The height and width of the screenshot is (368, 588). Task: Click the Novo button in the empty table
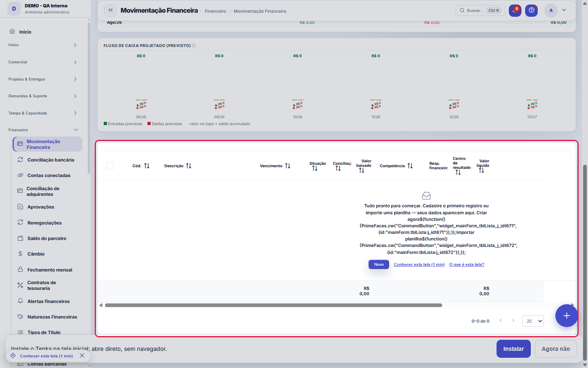click(379, 265)
